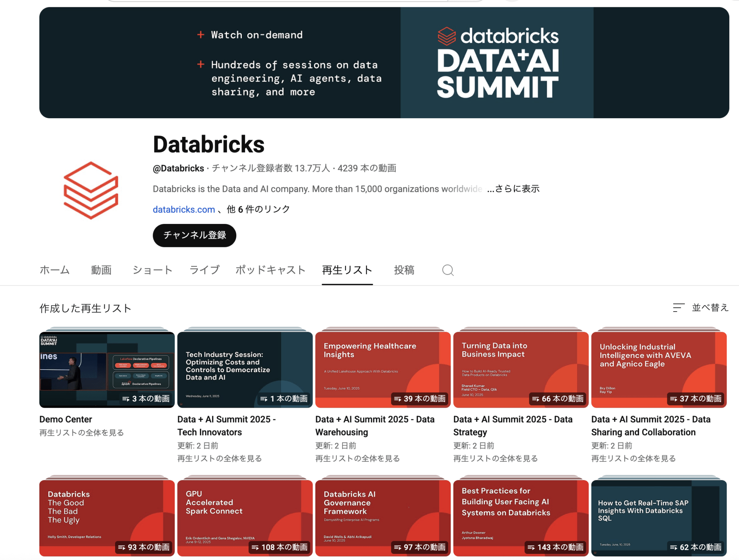Click the 3 本の動画 badge on Demo Center
Screen dimensions: 739x560
click(x=146, y=399)
